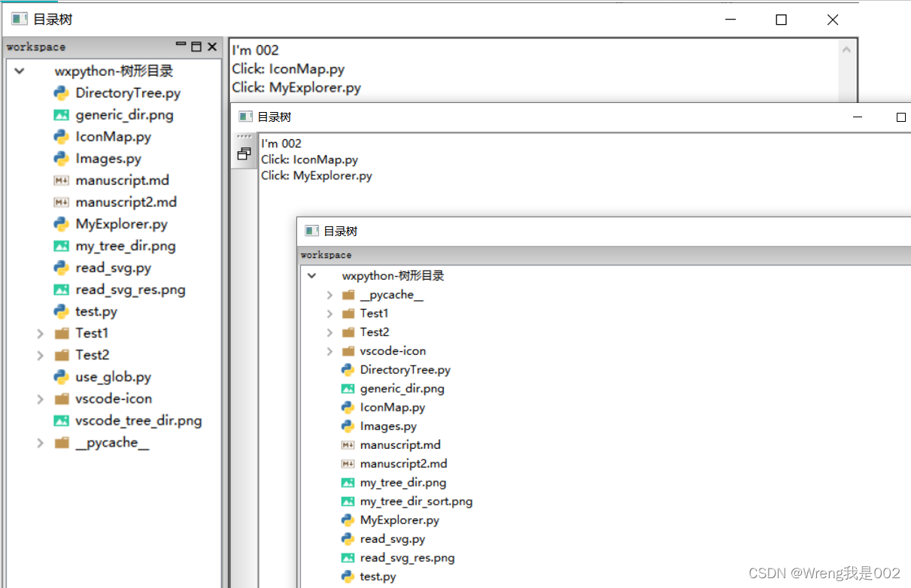Click restore pane icon in middle window

coord(244,153)
